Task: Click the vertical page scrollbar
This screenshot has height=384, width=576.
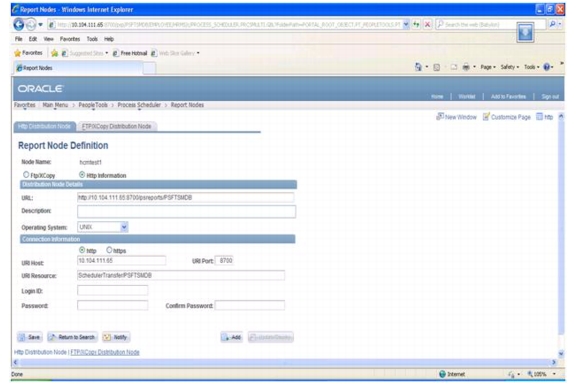Action: pyautogui.click(x=561, y=228)
